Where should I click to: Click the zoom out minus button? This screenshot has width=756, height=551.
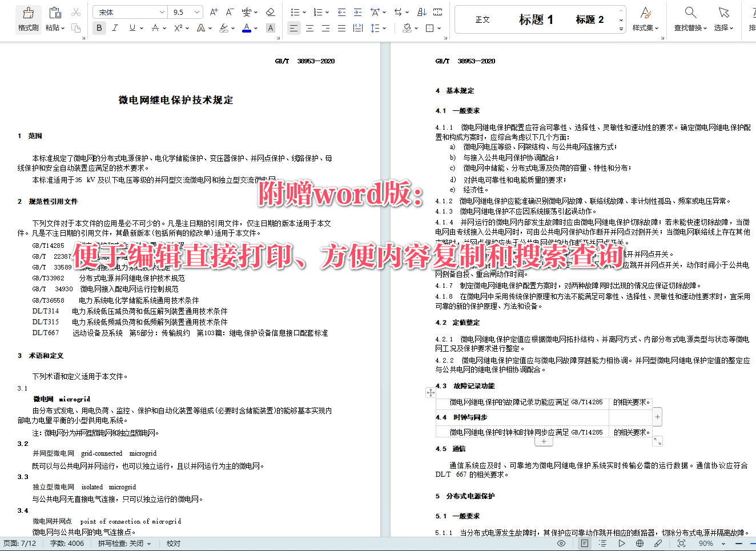(x=738, y=544)
